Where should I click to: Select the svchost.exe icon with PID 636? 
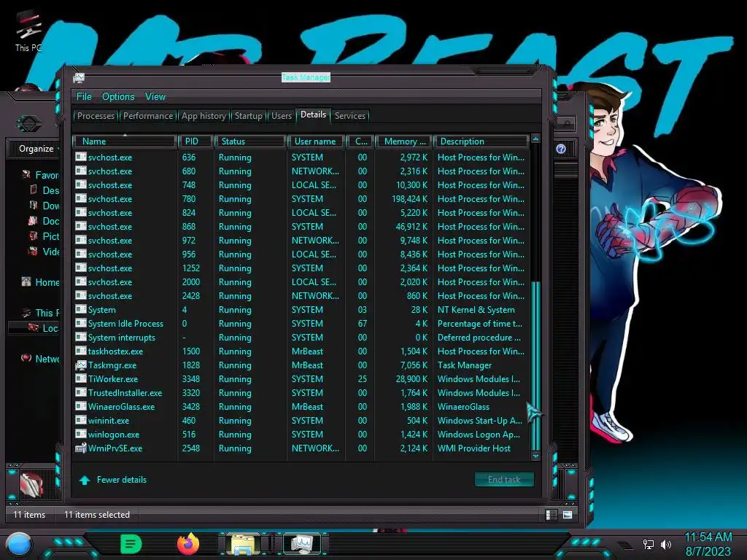pyautogui.click(x=81, y=157)
